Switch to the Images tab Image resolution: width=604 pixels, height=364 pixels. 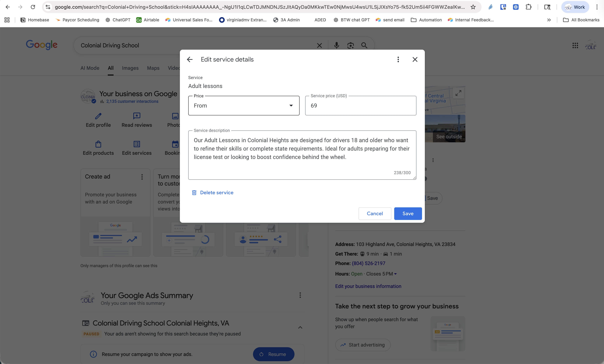[x=130, y=68]
